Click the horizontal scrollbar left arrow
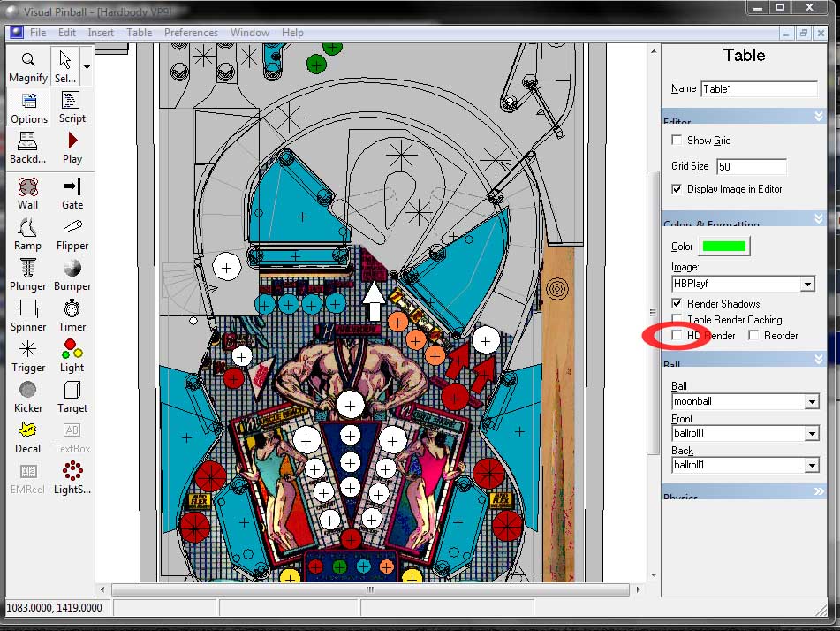This screenshot has width=840, height=631. point(102,589)
